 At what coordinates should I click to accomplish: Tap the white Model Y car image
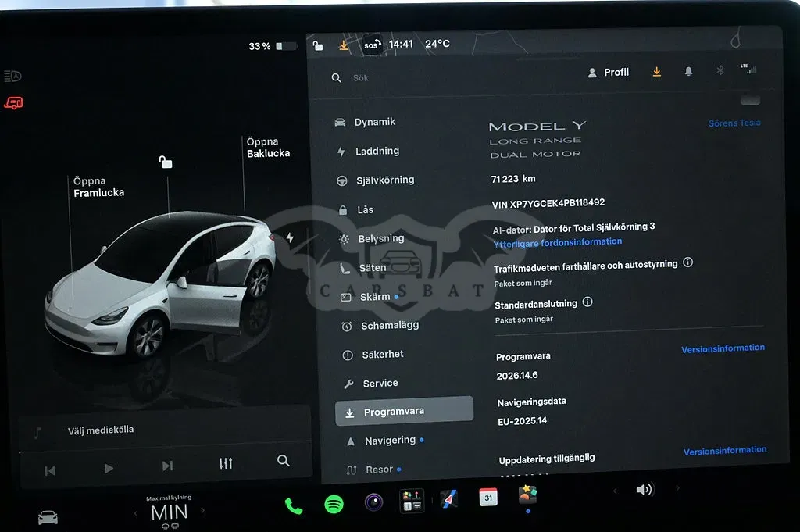161,283
